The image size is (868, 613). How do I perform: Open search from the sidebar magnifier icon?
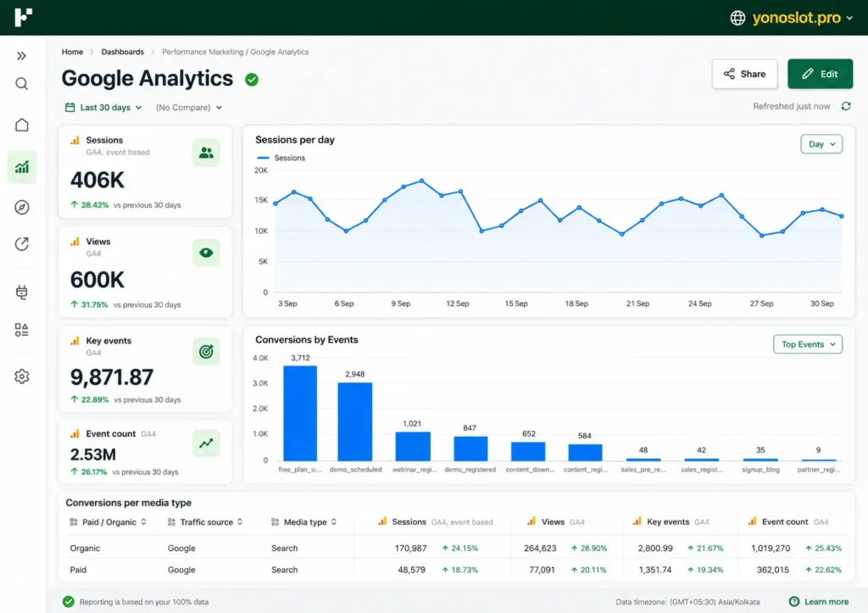click(x=21, y=84)
